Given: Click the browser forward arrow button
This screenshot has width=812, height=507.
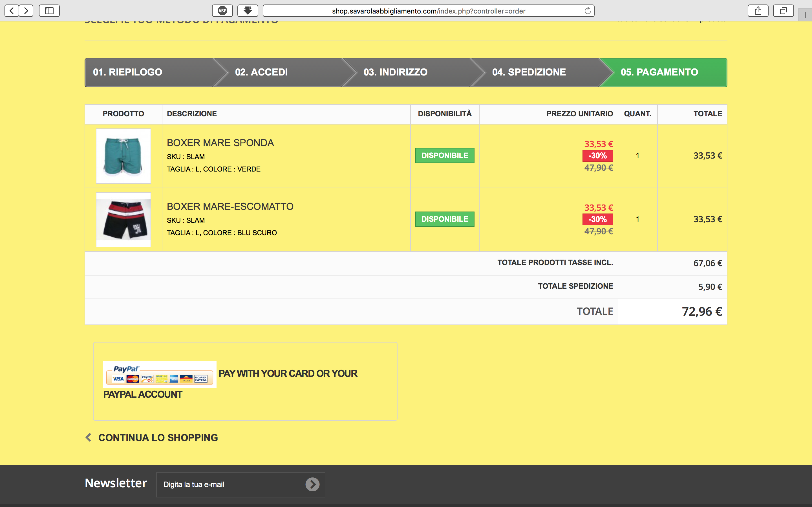Looking at the screenshot, I should (26, 11).
